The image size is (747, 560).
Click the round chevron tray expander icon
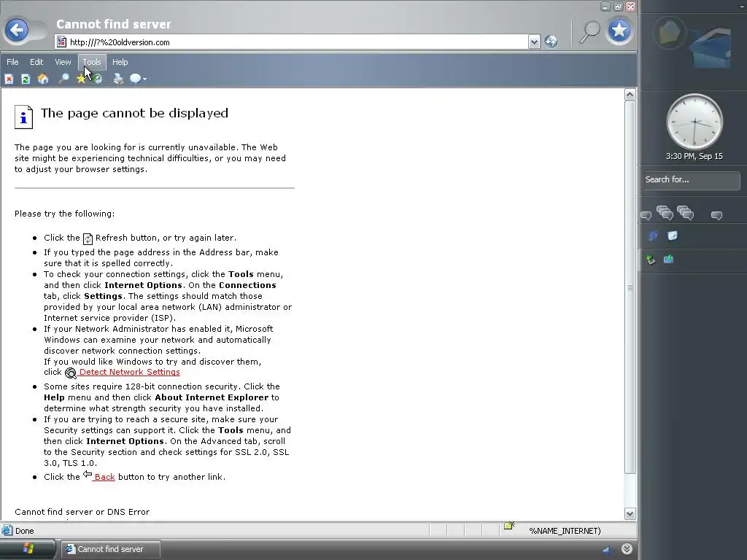tap(627, 549)
